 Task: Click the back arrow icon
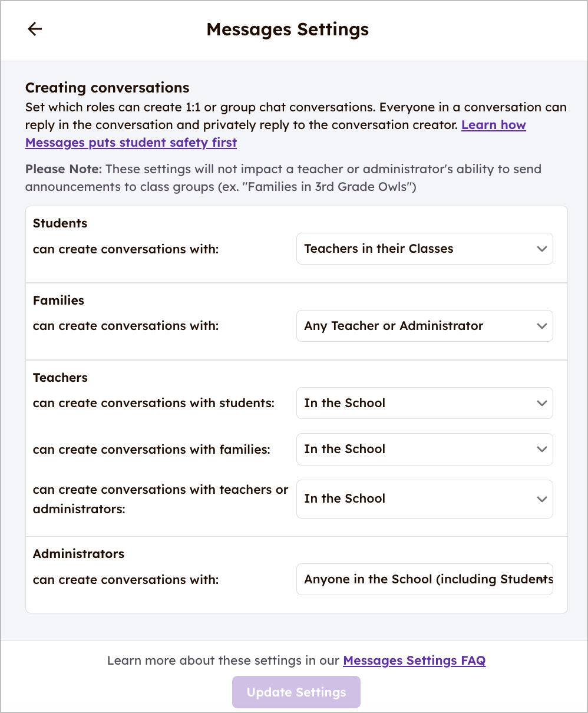(x=35, y=29)
